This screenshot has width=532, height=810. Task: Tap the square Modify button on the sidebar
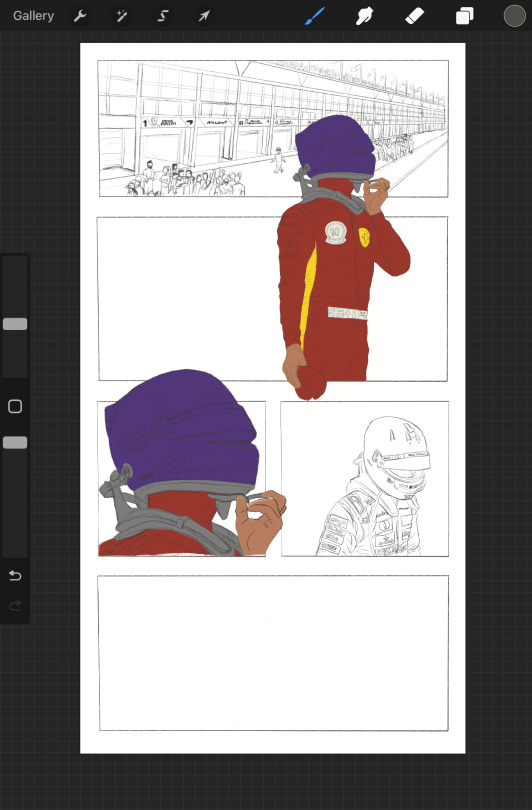[x=15, y=407]
